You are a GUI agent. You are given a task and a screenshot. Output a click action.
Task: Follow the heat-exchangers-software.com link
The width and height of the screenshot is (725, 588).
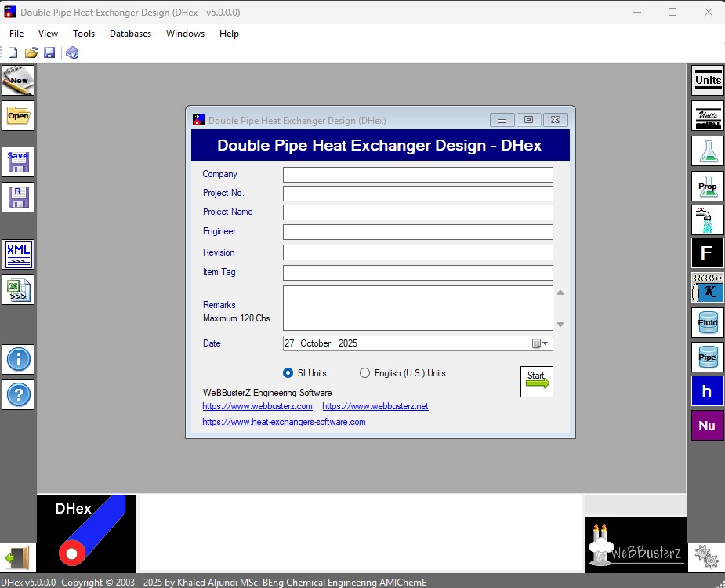pyautogui.click(x=284, y=422)
